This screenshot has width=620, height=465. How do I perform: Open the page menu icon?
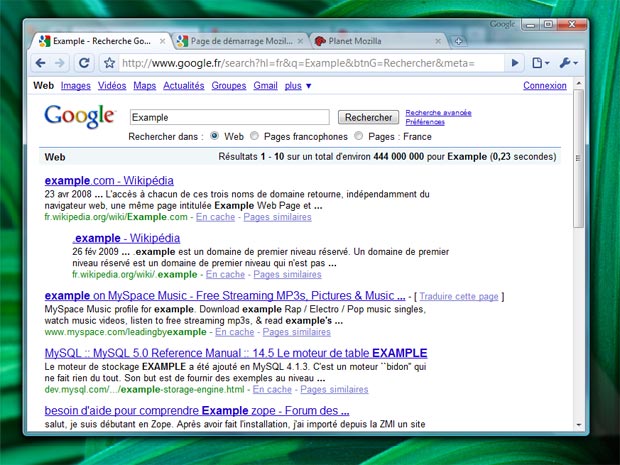coord(541,63)
